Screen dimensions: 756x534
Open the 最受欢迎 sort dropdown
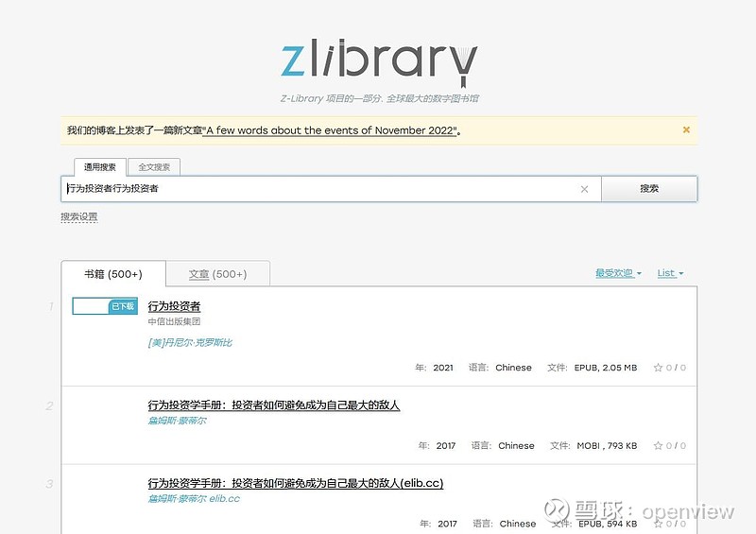pos(618,273)
